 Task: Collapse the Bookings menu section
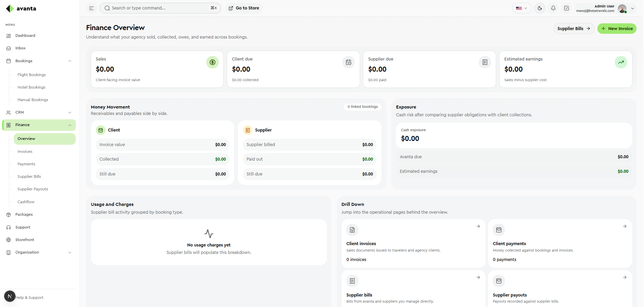pyautogui.click(x=39, y=61)
